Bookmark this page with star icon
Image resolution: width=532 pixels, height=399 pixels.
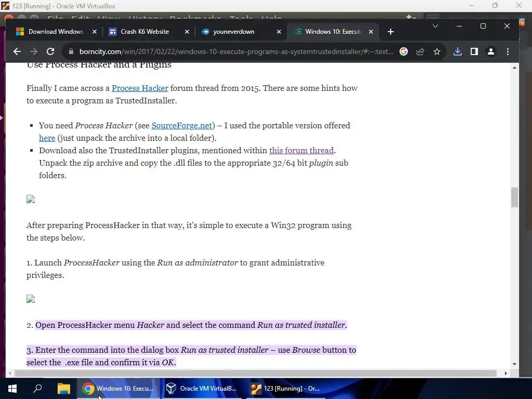point(436,51)
